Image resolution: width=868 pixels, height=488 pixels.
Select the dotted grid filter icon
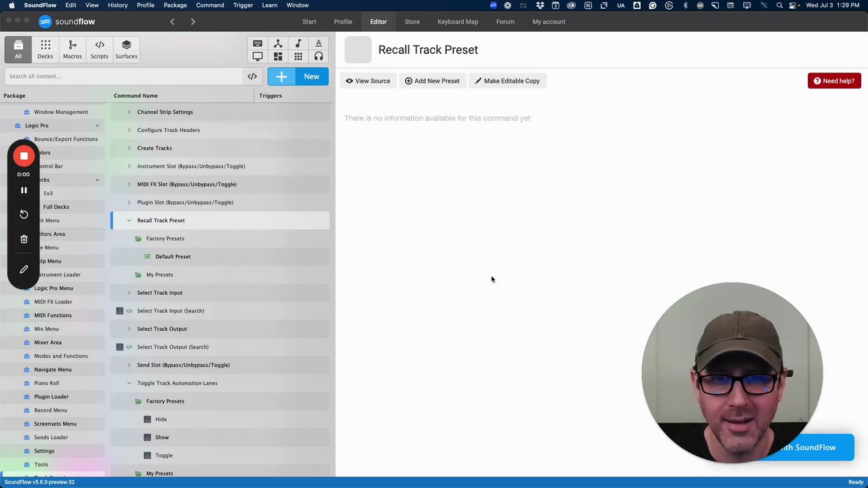pyautogui.click(x=298, y=56)
